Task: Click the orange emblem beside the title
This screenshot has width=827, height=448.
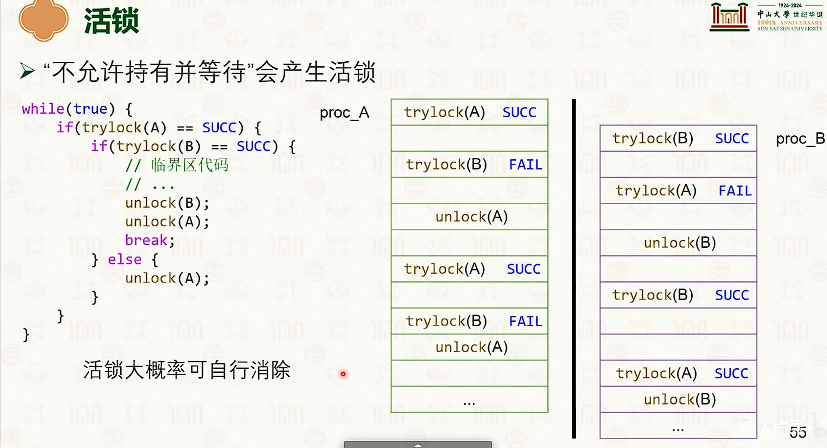Action: [44, 20]
